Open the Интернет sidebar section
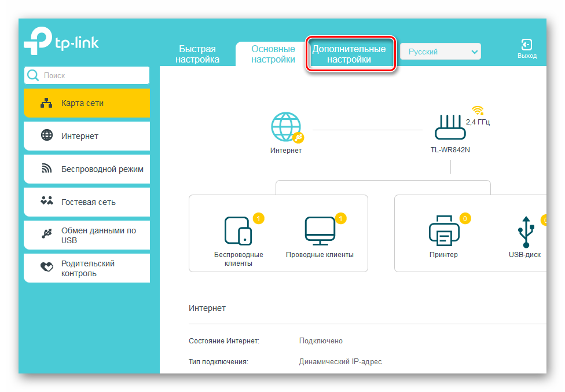This screenshot has height=392, width=565. pyautogui.click(x=87, y=136)
